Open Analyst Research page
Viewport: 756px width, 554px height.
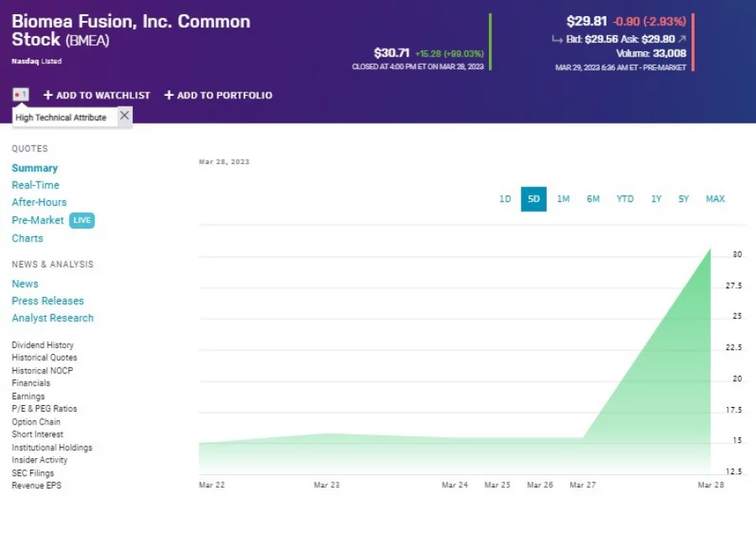point(52,318)
